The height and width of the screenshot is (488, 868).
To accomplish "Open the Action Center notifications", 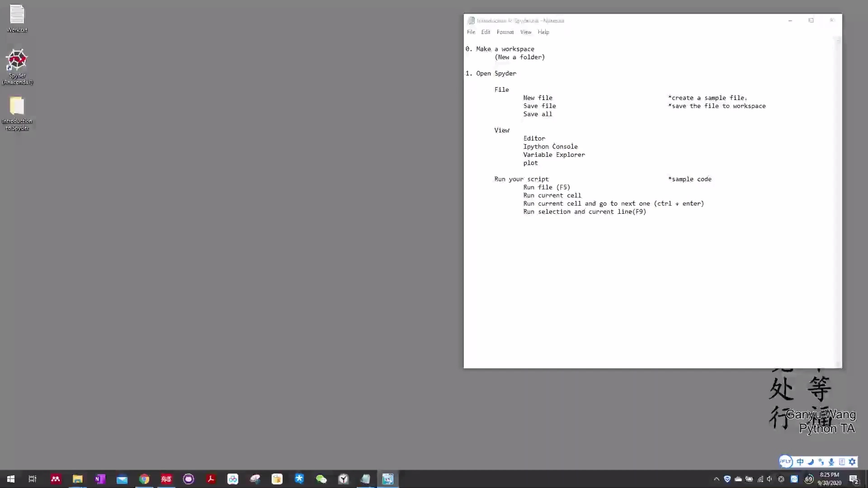I will tap(854, 479).
